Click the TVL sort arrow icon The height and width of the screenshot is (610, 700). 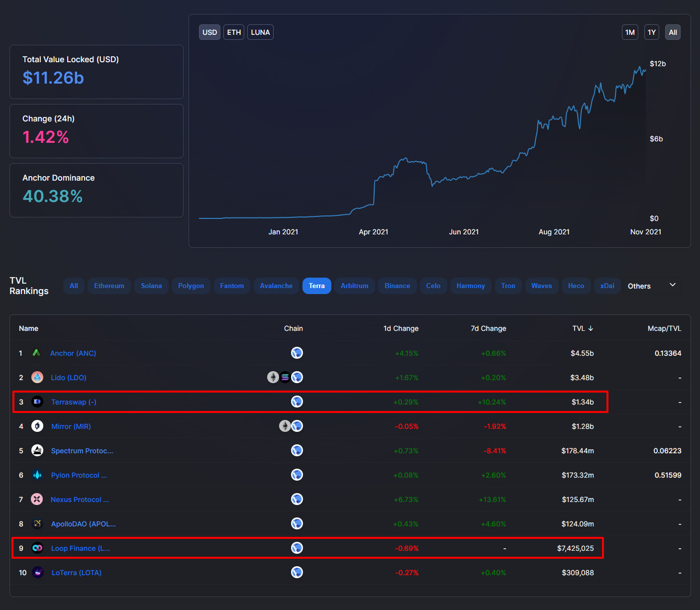coord(591,328)
